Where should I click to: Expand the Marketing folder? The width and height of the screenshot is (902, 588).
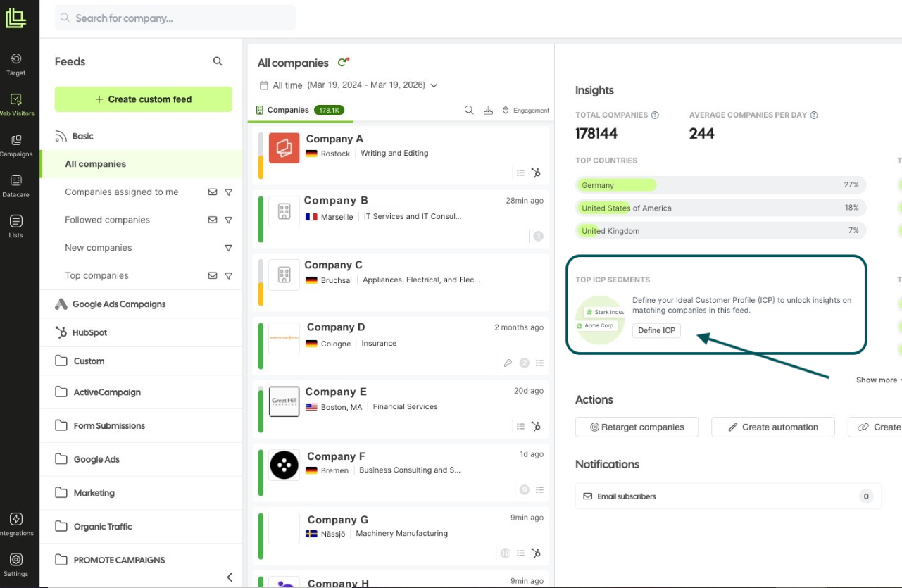[141, 493]
